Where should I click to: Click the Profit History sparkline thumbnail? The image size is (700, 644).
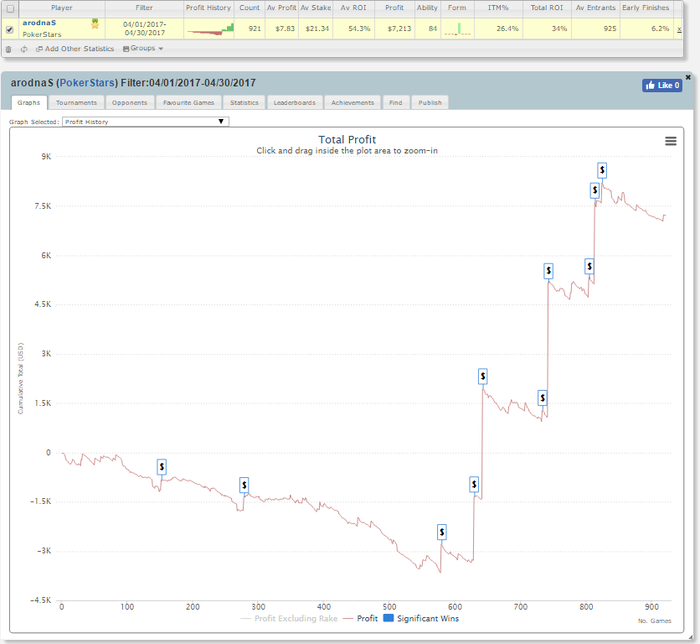[x=210, y=29]
